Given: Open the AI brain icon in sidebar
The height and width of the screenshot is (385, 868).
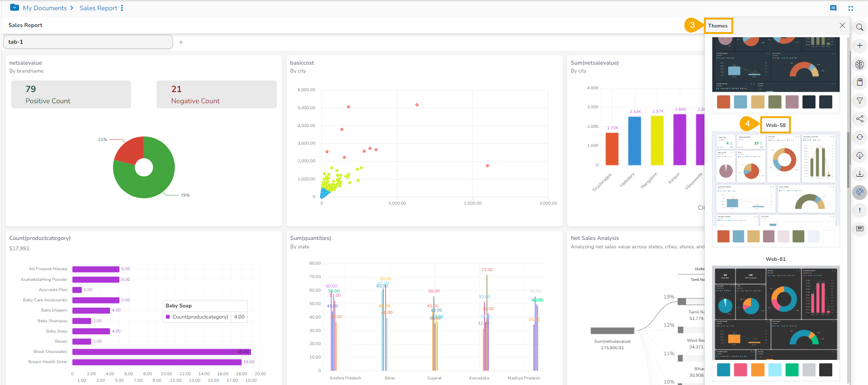Looking at the screenshot, I should 860,65.
